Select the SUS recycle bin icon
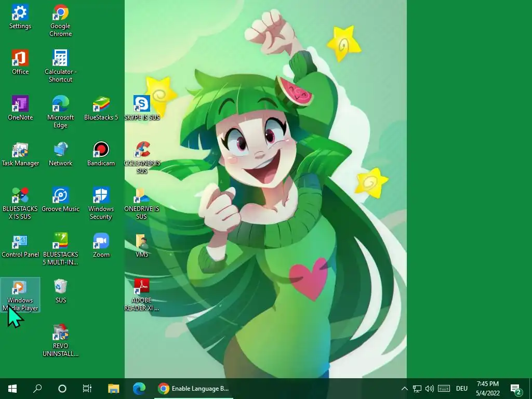 coord(60,291)
